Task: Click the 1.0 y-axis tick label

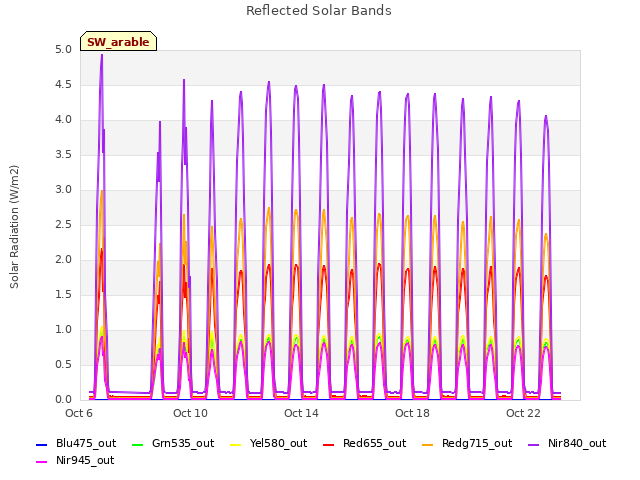Action: pos(63,329)
